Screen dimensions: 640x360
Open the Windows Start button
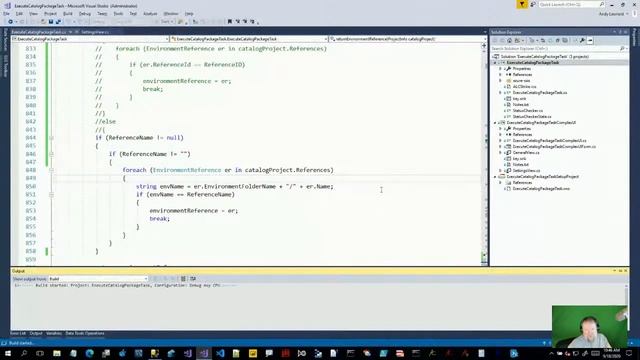pos(7,353)
